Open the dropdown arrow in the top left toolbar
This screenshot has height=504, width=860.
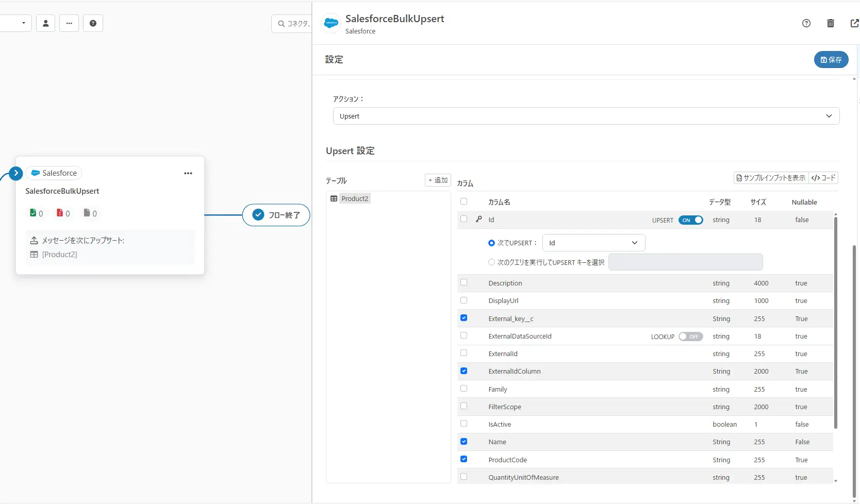[23, 23]
